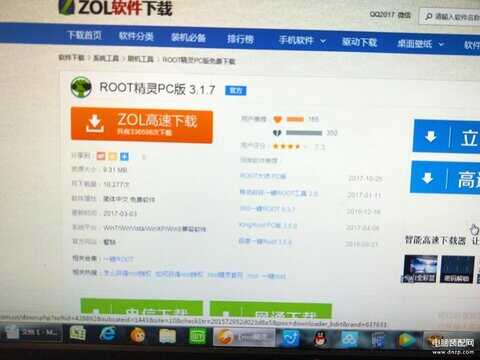
Task: Click the right green download button at bottom
Action: 271,310
